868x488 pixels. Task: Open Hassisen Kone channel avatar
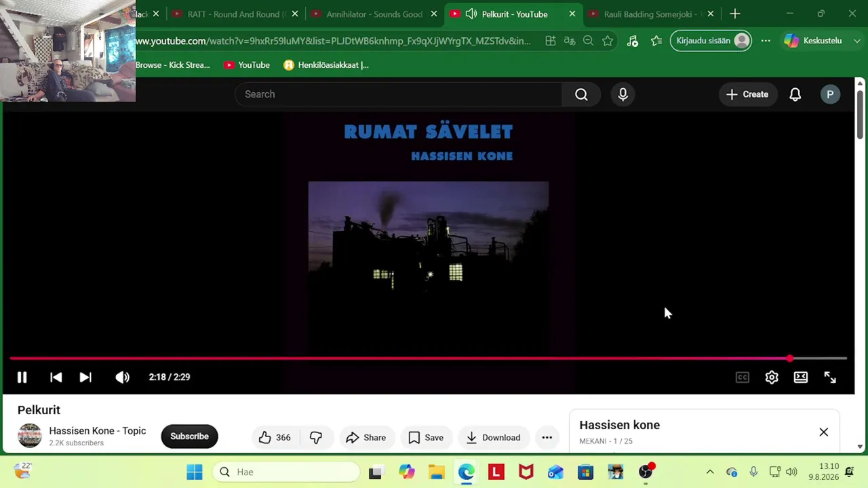tap(30, 436)
